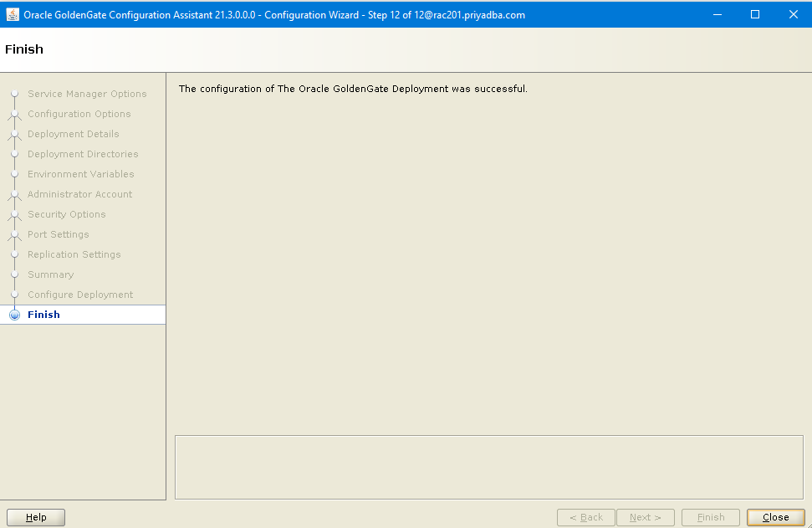Click the blue Finish step indicator circle
The width and height of the screenshot is (812, 528).
[14, 315]
